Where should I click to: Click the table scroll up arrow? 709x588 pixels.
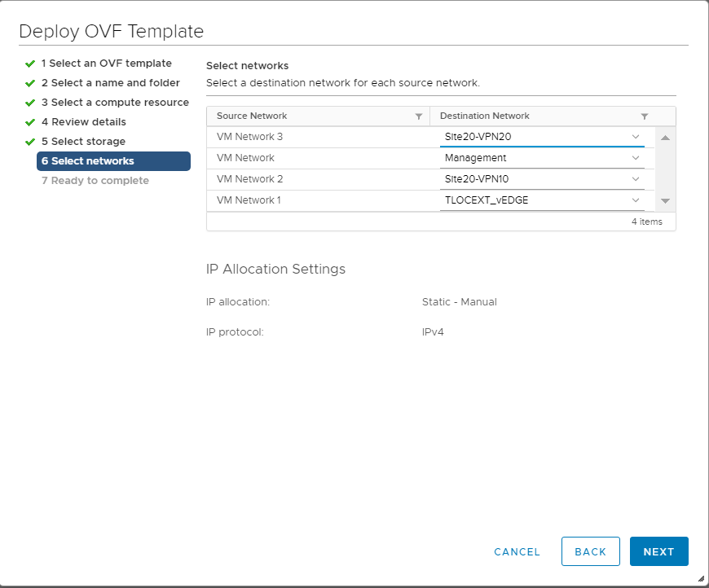665,138
